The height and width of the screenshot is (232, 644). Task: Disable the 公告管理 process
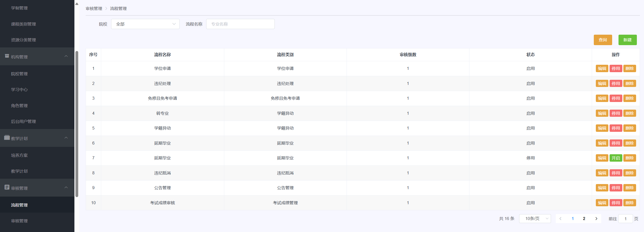[616, 188]
